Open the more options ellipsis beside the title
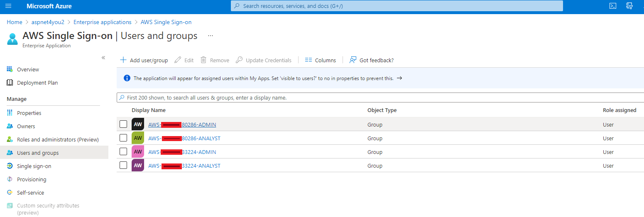The height and width of the screenshot is (217, 644). tap(211, 36)
